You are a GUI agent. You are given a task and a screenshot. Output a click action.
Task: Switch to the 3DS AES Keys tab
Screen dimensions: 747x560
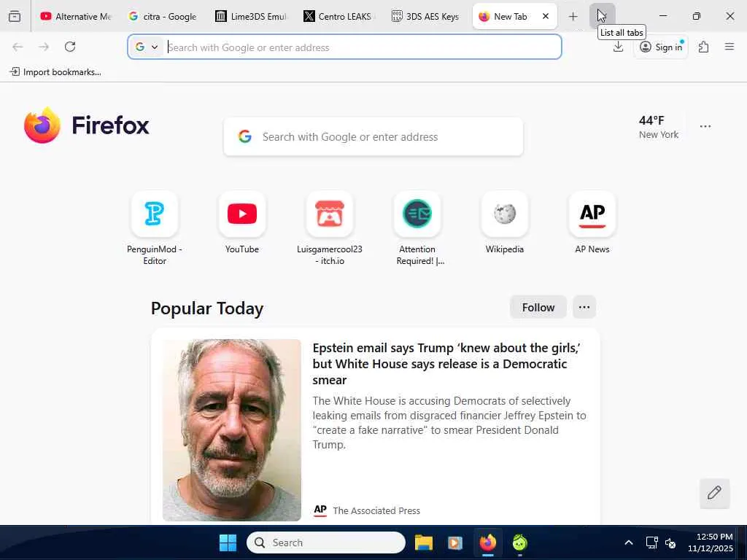[426, 16]
